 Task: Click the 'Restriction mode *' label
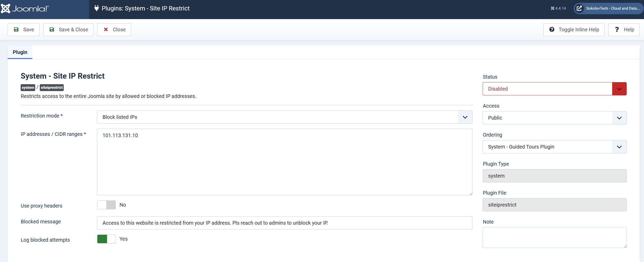tap(42, 116)
